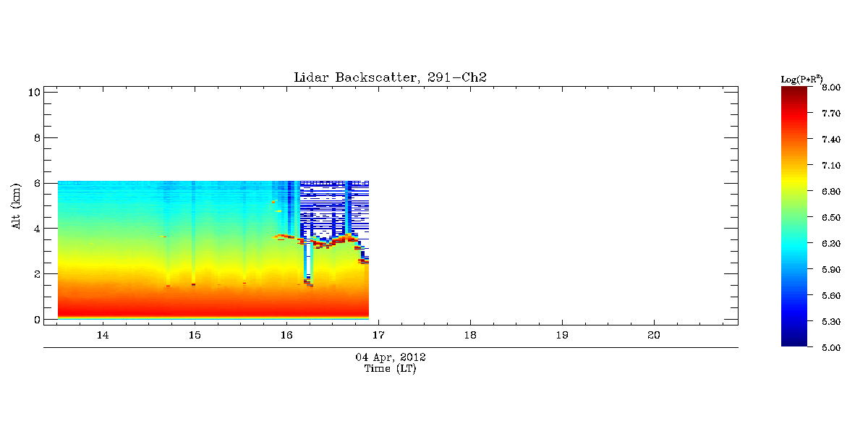This screenshot has height=434, width=868.
Task: Click the x-axis tick label 14
Action: click(103, 335)
